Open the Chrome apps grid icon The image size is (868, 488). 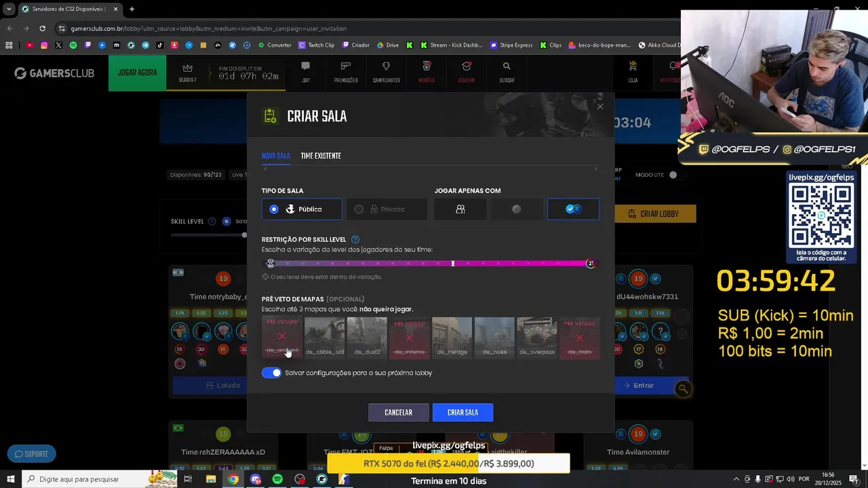(9, 45)
